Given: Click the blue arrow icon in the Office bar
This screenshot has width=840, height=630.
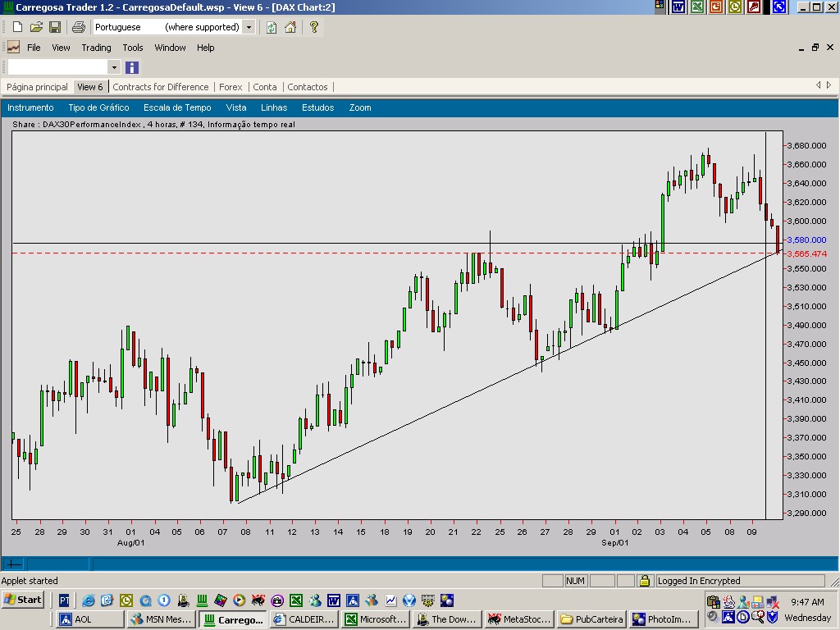Looking at the screenshot, I should [x=779, y=7].
